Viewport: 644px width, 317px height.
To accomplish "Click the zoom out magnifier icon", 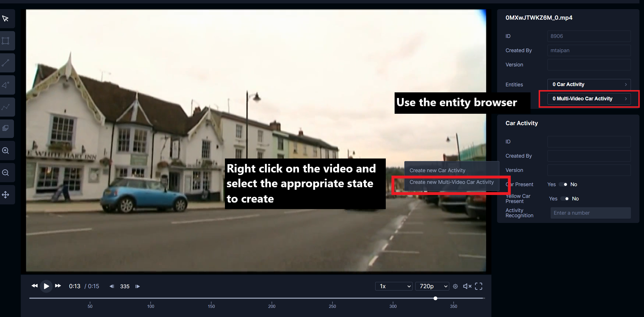I will 6,172.
